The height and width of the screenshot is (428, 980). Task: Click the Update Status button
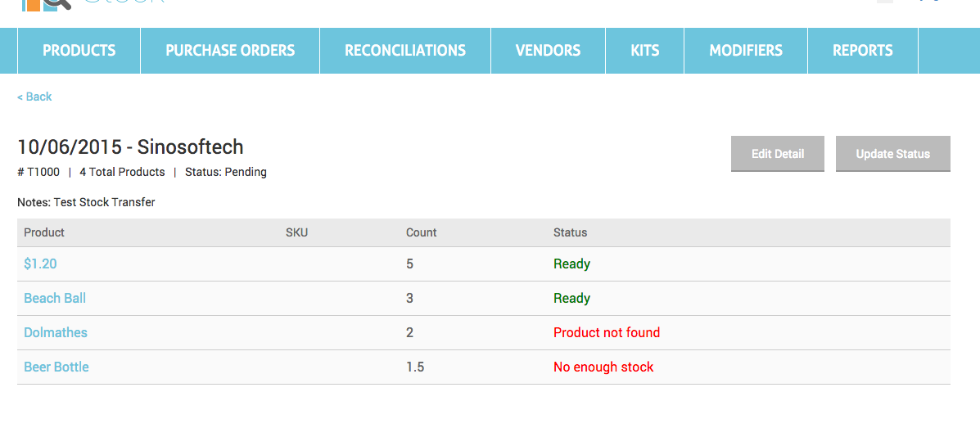(892, 154)
